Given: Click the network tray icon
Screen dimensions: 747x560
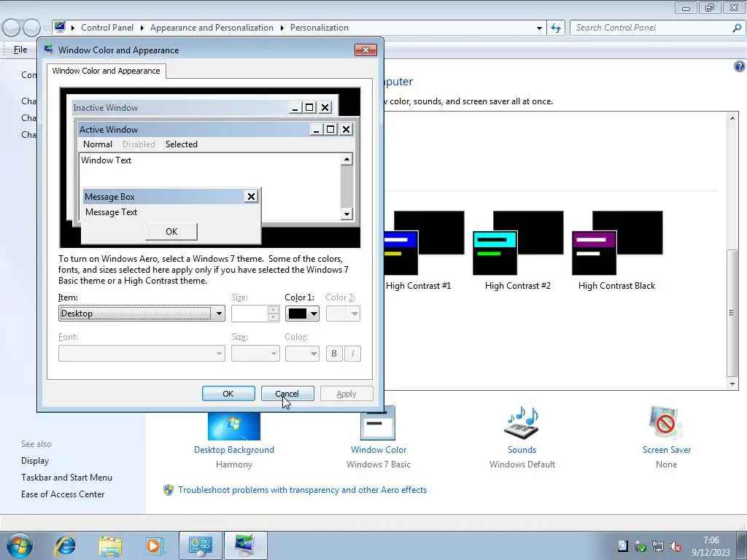Looking at the screenshot, I should (x=658, y=546).
